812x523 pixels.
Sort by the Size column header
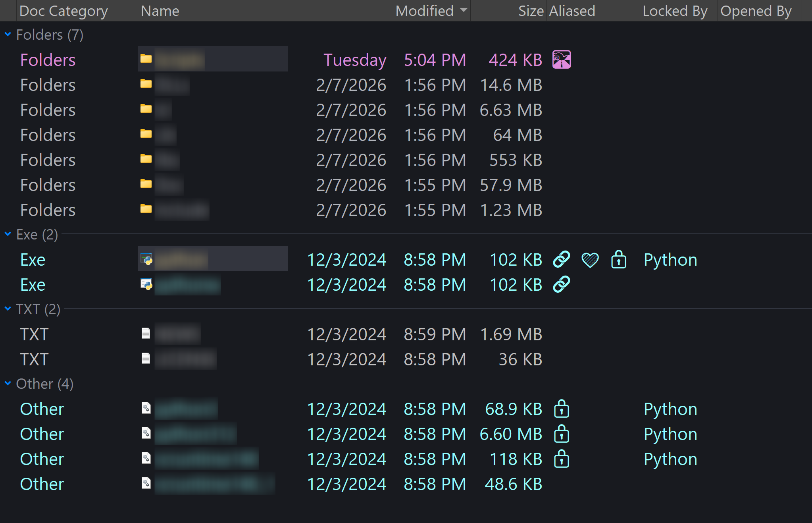click(531, 11)
